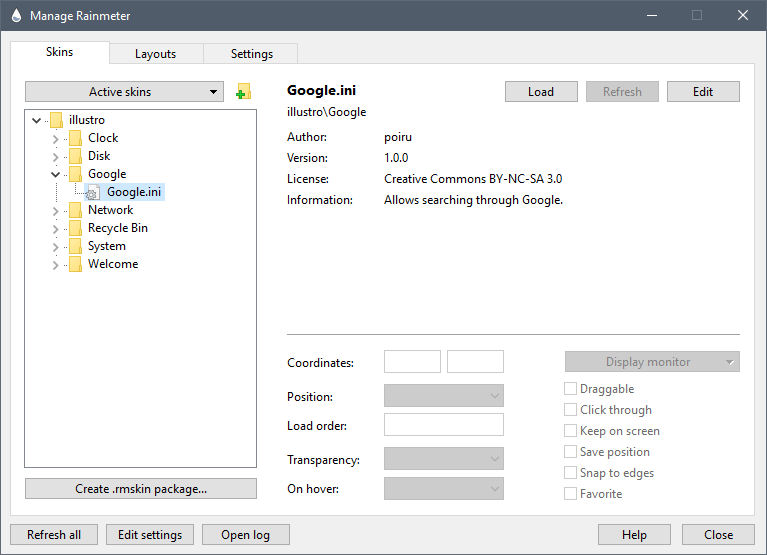Click the Load order input field
This screenshot has height=555, width=767.
click(x=444, y=424)
